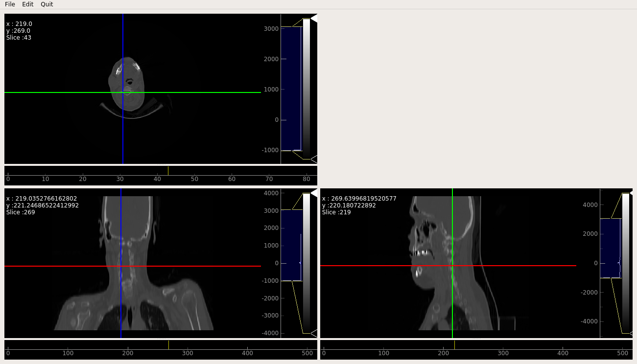
Task: Click the 4000 label on the sagittal histogram axis
Action: pos(590,205)
